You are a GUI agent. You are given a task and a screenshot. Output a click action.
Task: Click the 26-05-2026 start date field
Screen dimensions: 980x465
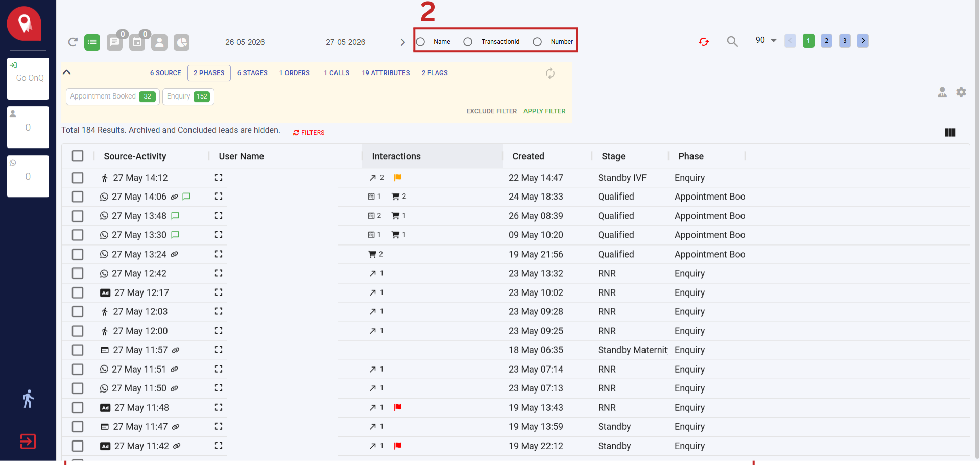coord(245,42)
